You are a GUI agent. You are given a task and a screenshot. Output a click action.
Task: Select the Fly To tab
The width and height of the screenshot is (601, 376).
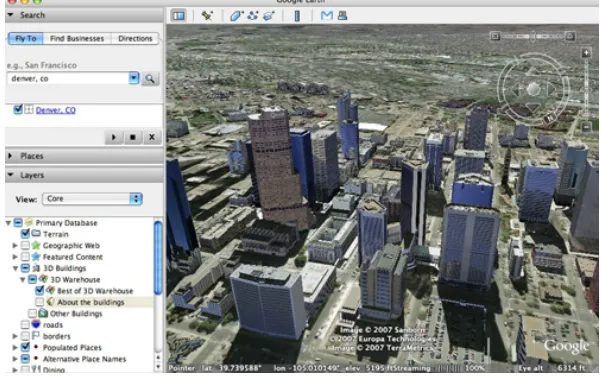[26, 38]
